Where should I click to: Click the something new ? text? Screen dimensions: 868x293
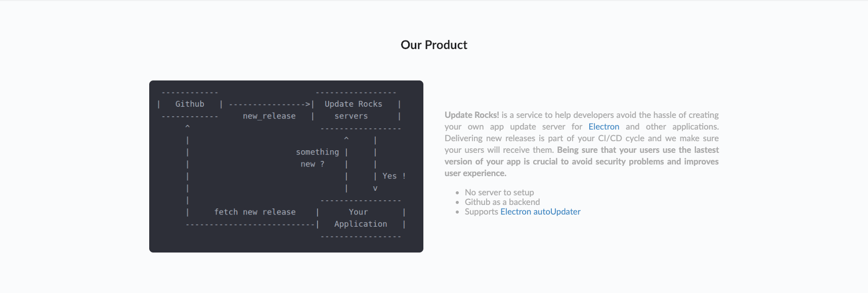tap(317, 158)
